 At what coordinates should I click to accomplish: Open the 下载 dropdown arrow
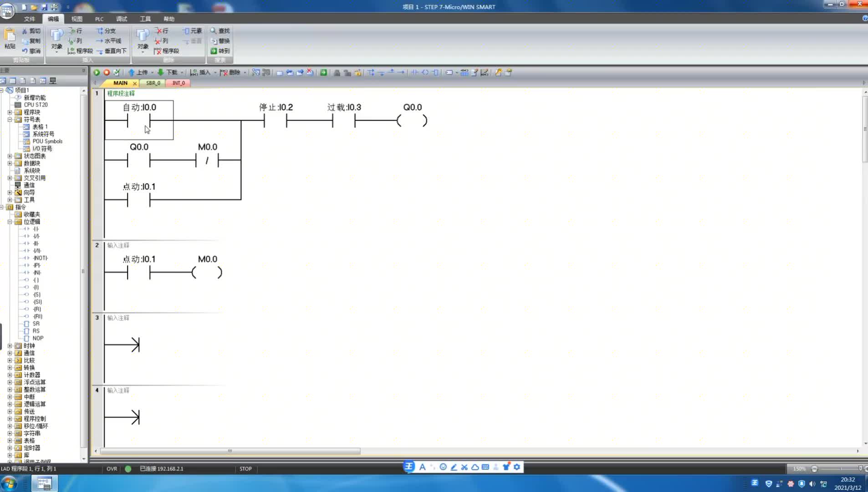pyautogui.click(x=182, y=72)
